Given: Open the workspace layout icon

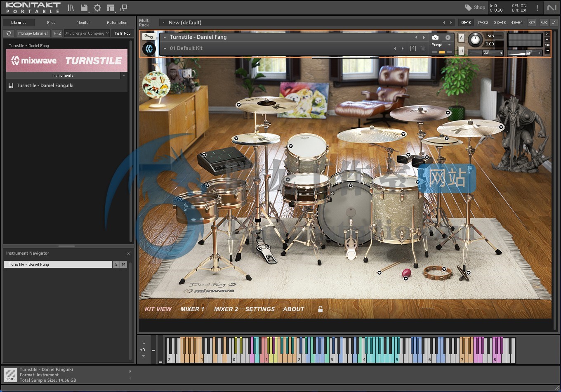Looking at the screenshot, I should click(x=110, y=8).
